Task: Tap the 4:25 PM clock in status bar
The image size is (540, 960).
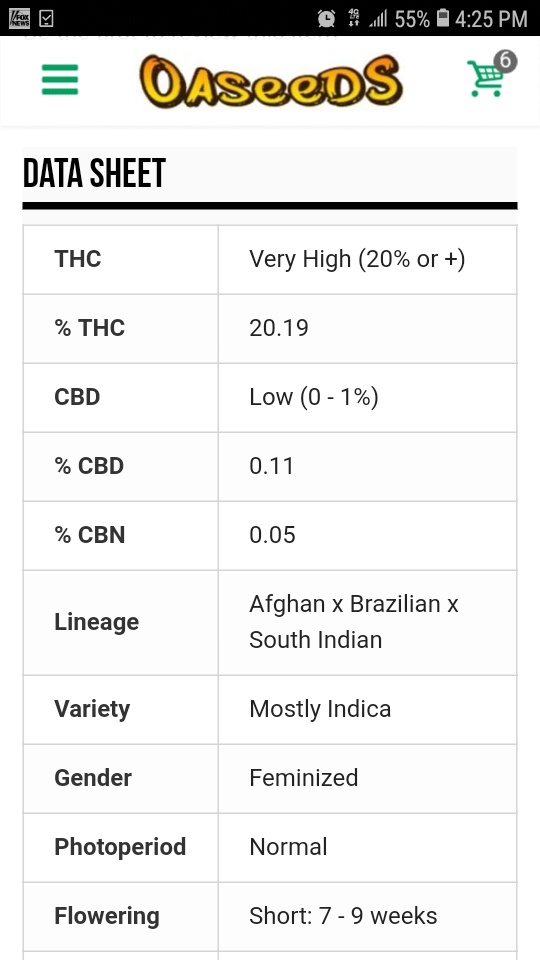Action: [x=491, y=19]
